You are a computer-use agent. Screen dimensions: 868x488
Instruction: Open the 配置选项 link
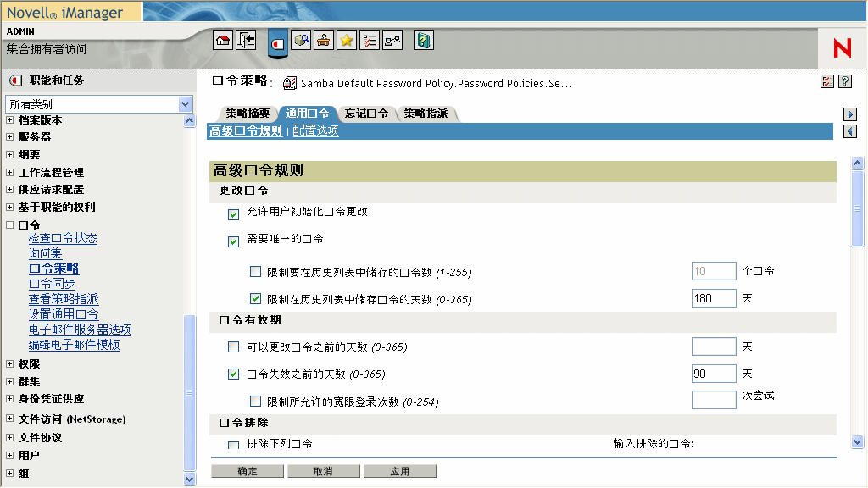317,130
